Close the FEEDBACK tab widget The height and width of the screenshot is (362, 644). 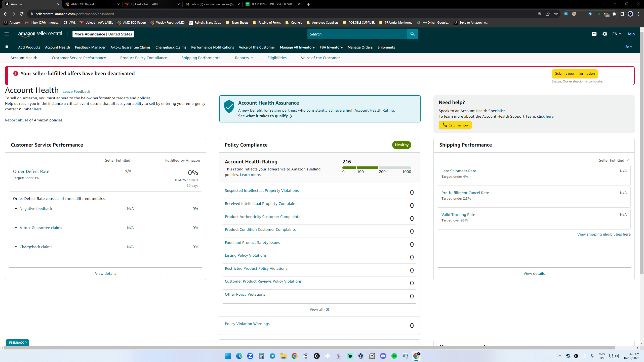[26, 342]
